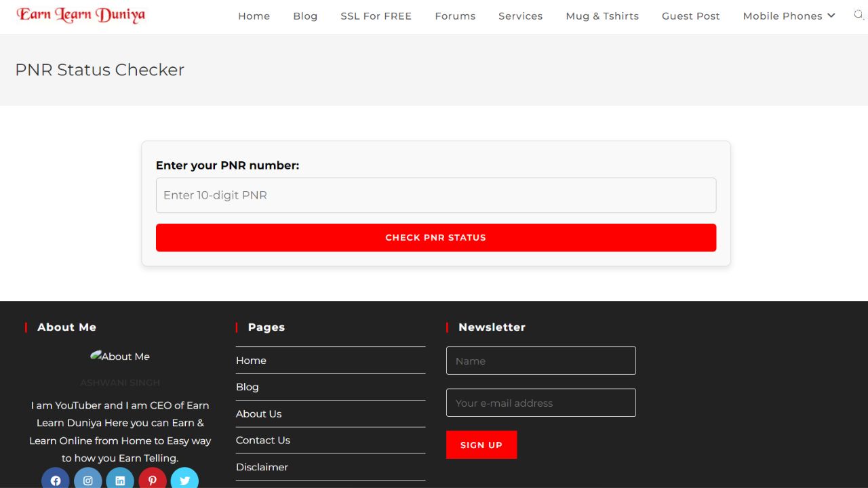Click the Check PNR Status button
868x488 pixels.
(436, 238)
